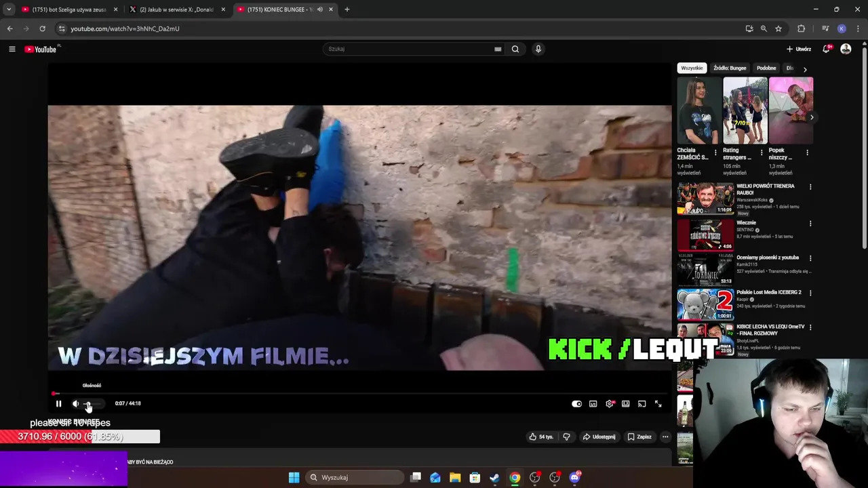868x488 pixels.
Task: Open YouTube notifications bell
Action: point(826,49)
